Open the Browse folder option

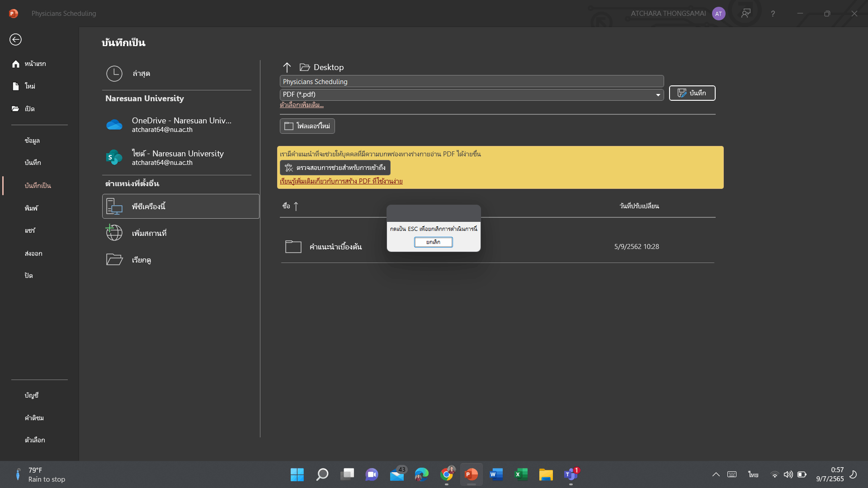tap(141, 260)
